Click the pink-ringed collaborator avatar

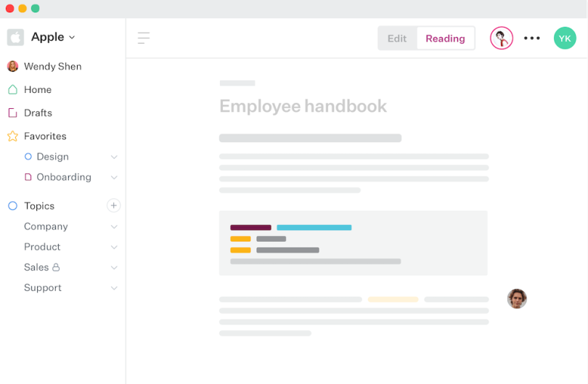click(x=501, y=38)
